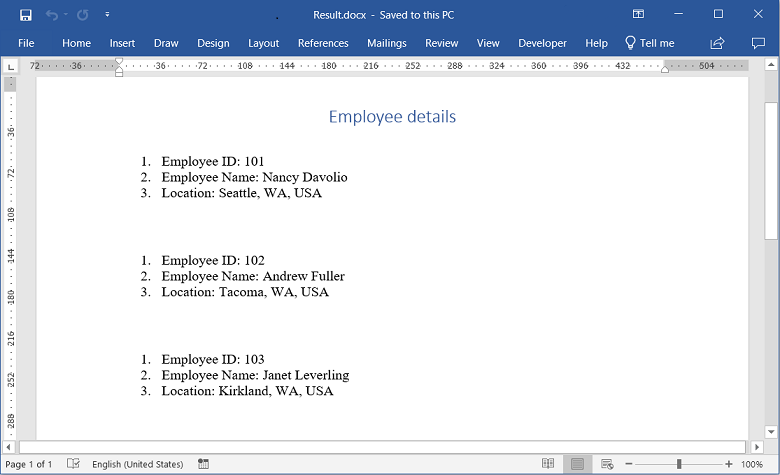Click the macro recording icon in status bar
This screenshot has width=780, height=475.
point(203,464)
